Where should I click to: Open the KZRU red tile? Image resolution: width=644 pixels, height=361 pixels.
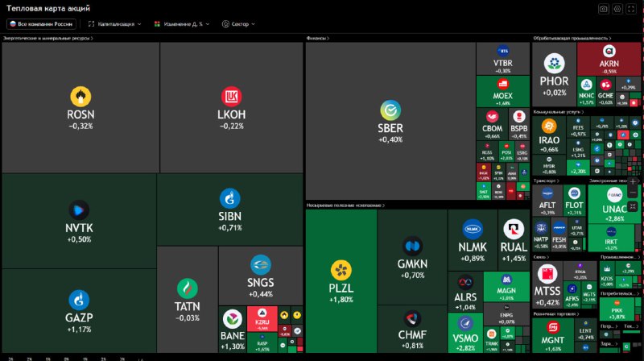click(262, 319)
